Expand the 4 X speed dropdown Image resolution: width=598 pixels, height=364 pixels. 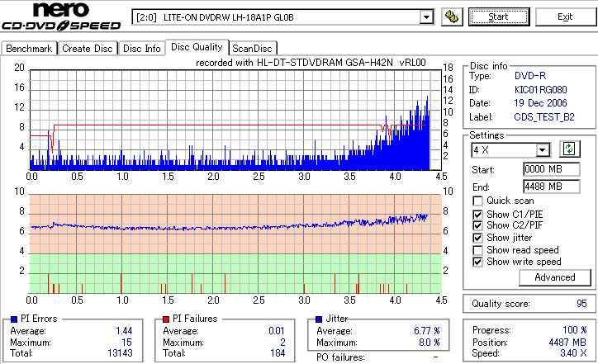(542, 150)
